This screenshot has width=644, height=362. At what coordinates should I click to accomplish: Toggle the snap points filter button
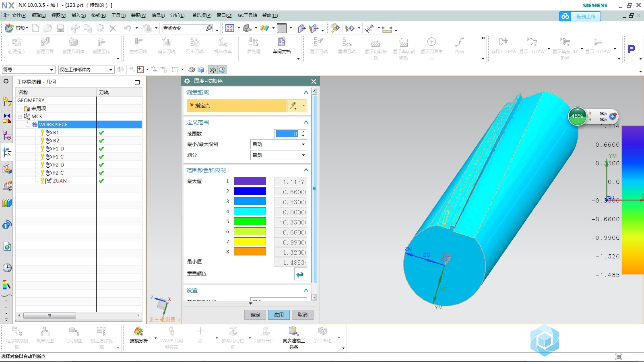tap(213, 70)
